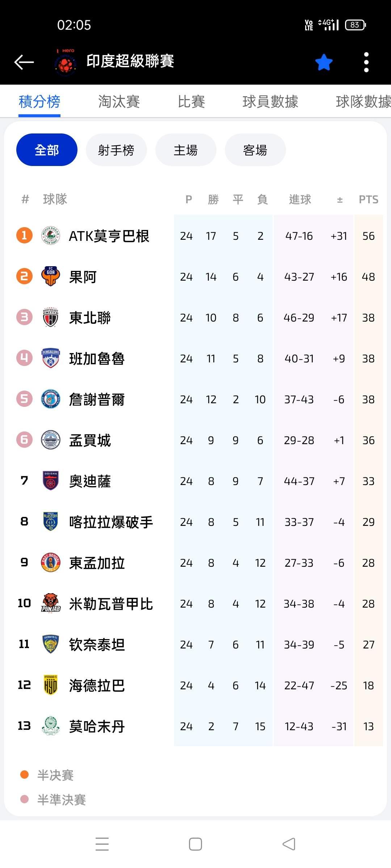
Task: Select the 全部 filter chip
Action: click(x=47, y=150)
